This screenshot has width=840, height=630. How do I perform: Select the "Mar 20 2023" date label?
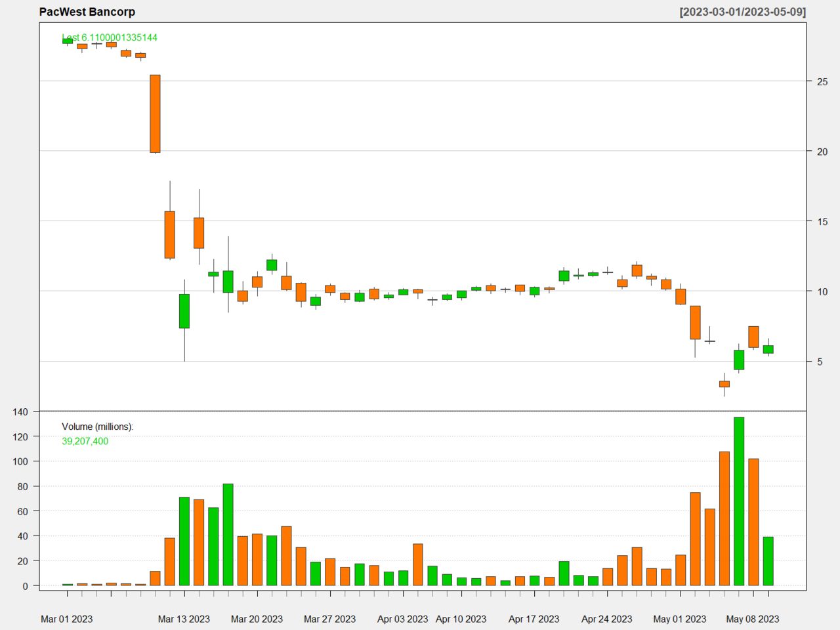click(x=257, y=619)
